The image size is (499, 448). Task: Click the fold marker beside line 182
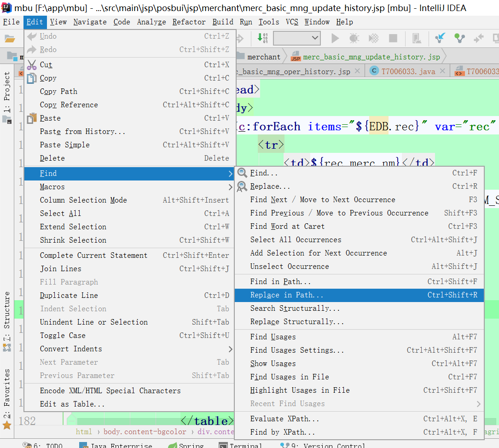click(71, 419)
